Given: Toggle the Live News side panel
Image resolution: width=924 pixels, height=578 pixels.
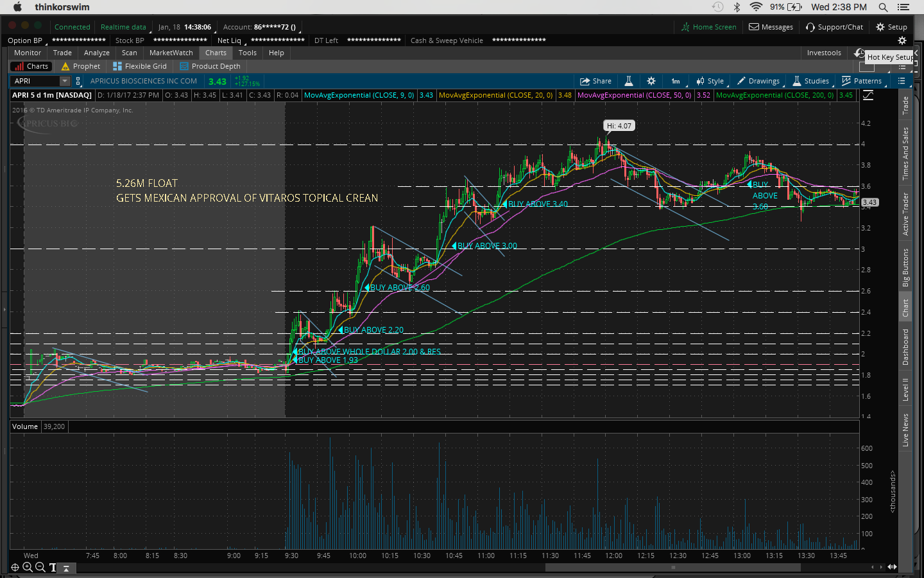Looking at the screenshot, I should pyautogui.click(x=905, y=430).
